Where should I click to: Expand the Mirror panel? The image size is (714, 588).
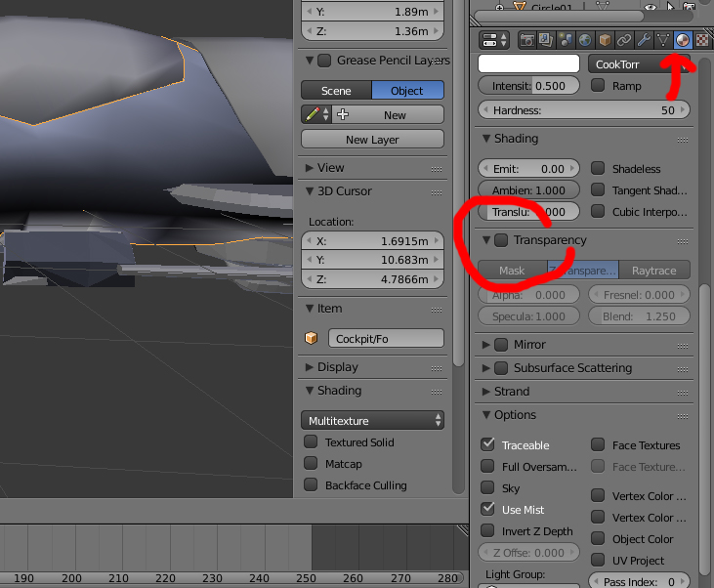[x=485, y=345]
